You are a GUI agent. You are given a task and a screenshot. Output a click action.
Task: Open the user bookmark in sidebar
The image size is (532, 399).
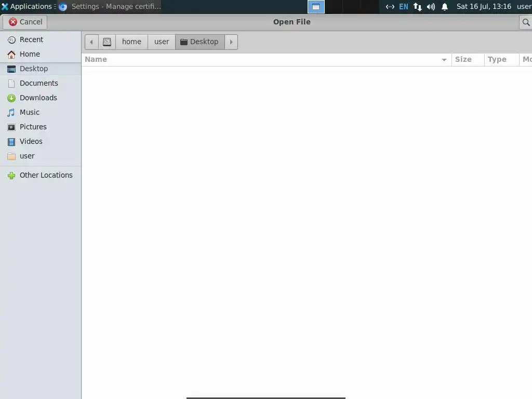point(41,156)
